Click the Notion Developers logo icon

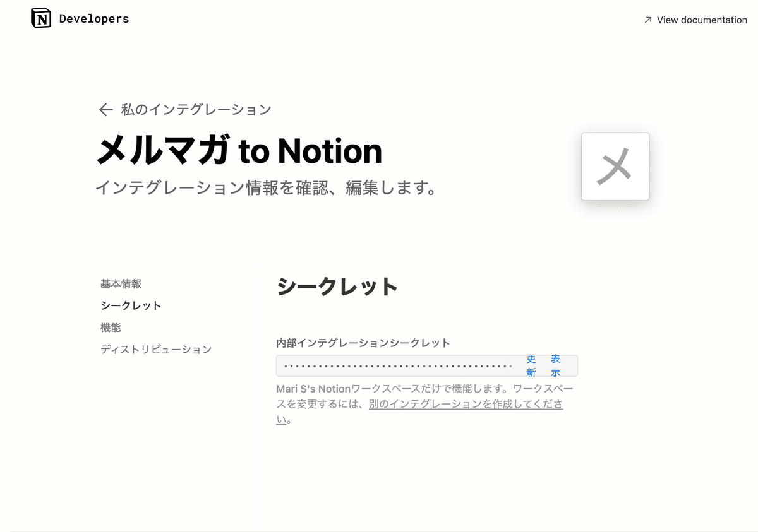point(40,17)
